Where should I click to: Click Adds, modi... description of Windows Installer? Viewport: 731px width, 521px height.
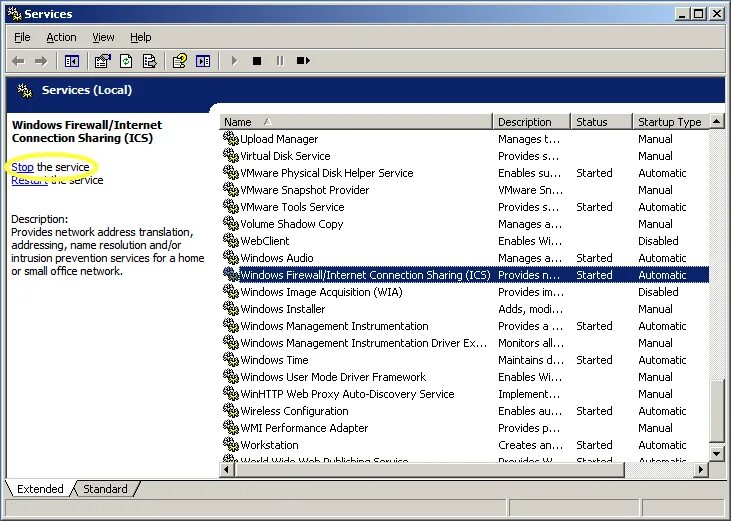tap(531, 309)
